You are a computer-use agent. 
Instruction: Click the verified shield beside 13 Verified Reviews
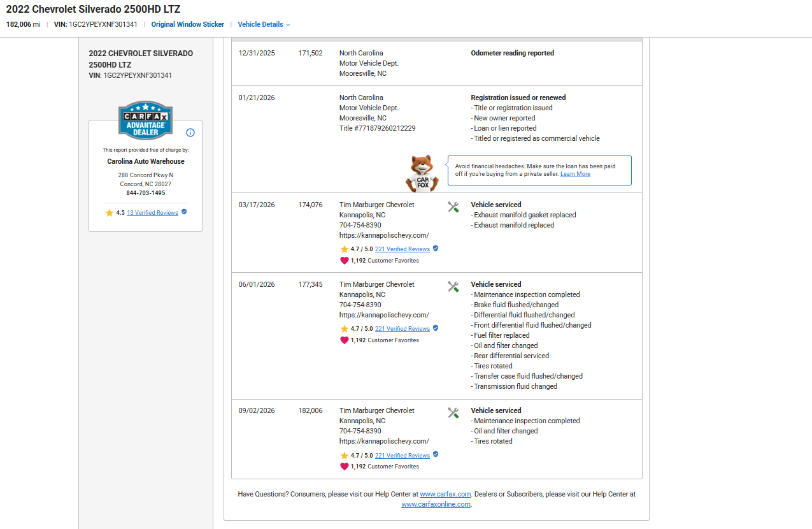pyautogui.click(x=184, y=212)
